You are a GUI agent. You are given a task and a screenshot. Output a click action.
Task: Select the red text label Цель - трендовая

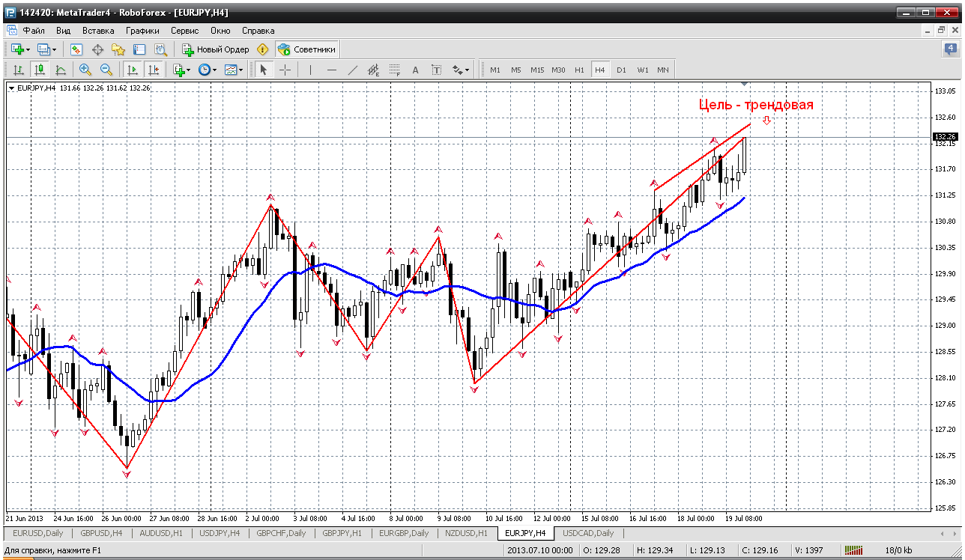click(x=756, y=105)
